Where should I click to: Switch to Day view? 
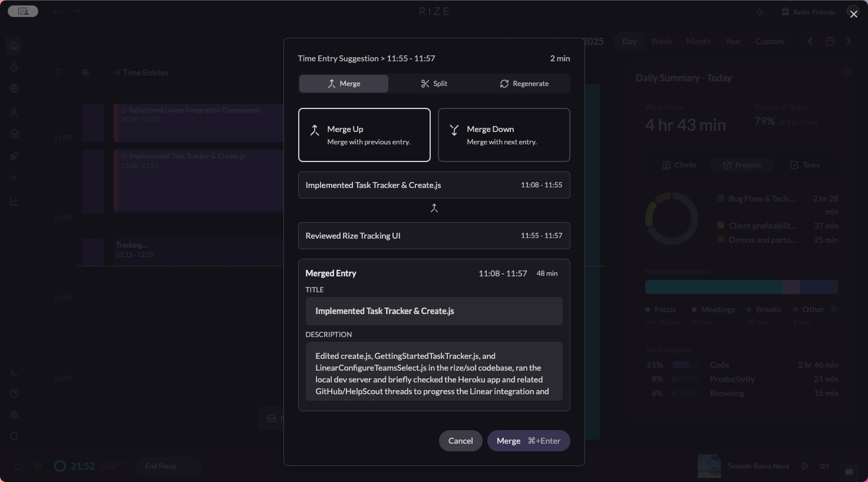(x=629, y=41)
